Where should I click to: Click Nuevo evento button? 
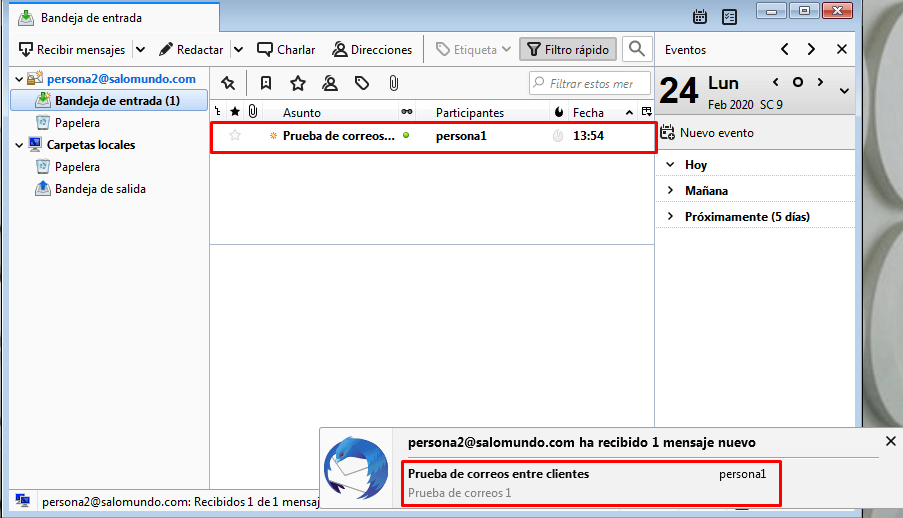(x=707, y=132)
